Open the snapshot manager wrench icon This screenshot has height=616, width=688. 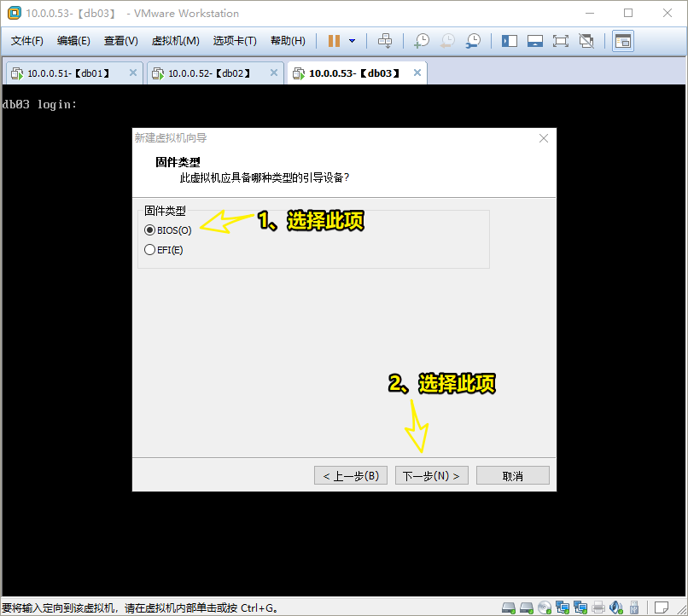[473, 41]
